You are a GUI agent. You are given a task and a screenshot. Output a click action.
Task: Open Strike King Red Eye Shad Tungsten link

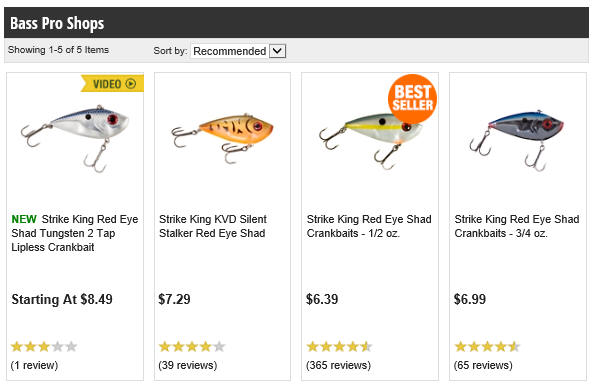75,233
